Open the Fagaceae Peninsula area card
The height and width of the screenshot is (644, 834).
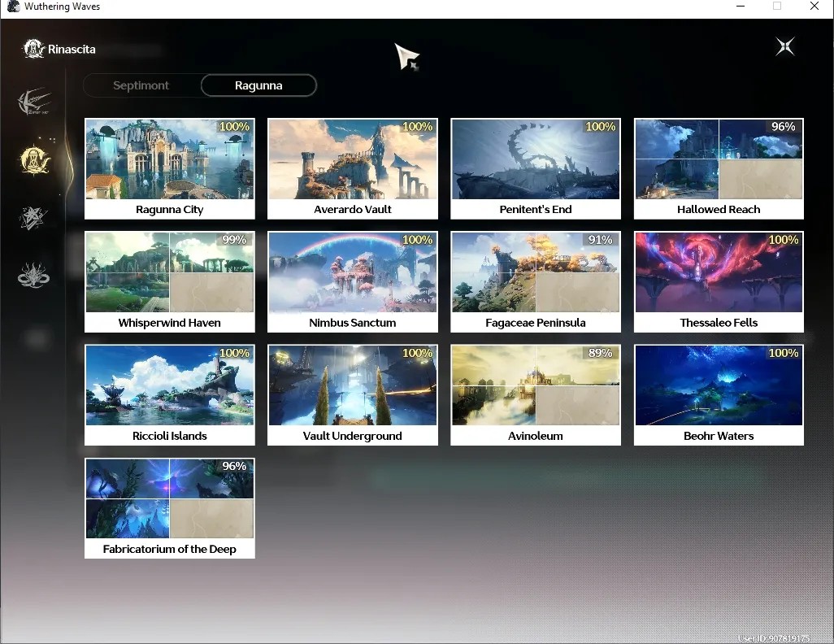point(536,282)
